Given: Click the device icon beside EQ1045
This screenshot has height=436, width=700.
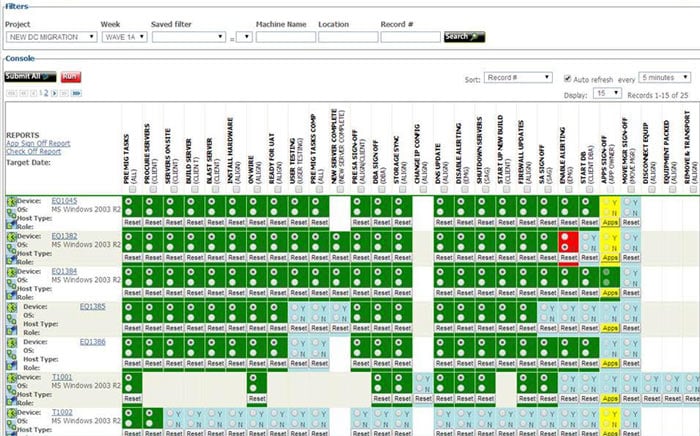Looking at the screenshot, I should pyautogui.click(x=11, y=202).
